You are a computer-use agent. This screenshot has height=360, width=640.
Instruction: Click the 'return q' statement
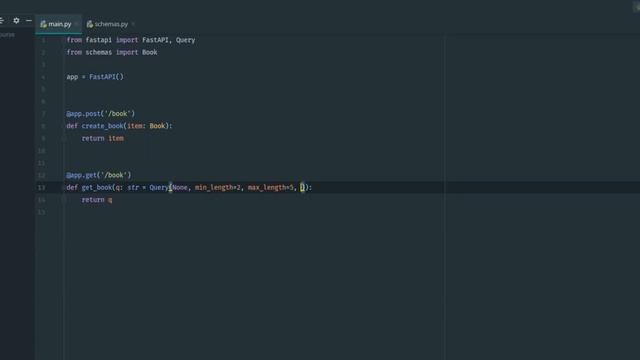point(97,200)
